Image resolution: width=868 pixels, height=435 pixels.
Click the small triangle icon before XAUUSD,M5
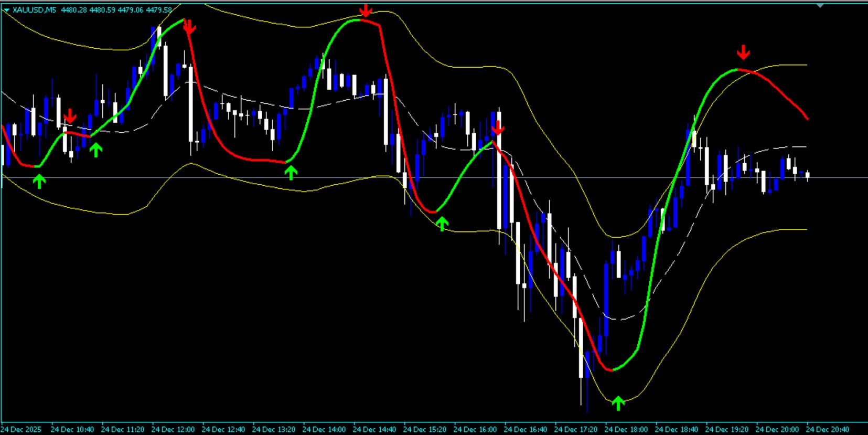[x=6, y=10]
